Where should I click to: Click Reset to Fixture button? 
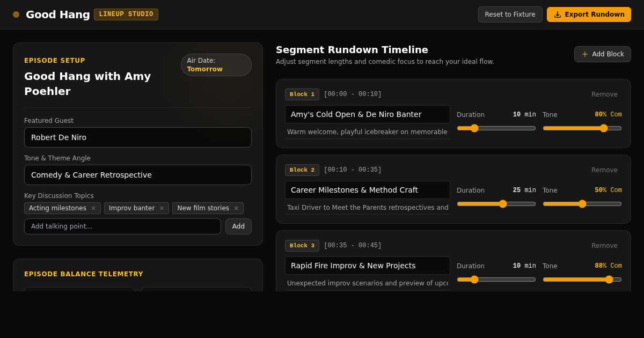[x=510, y=14]
